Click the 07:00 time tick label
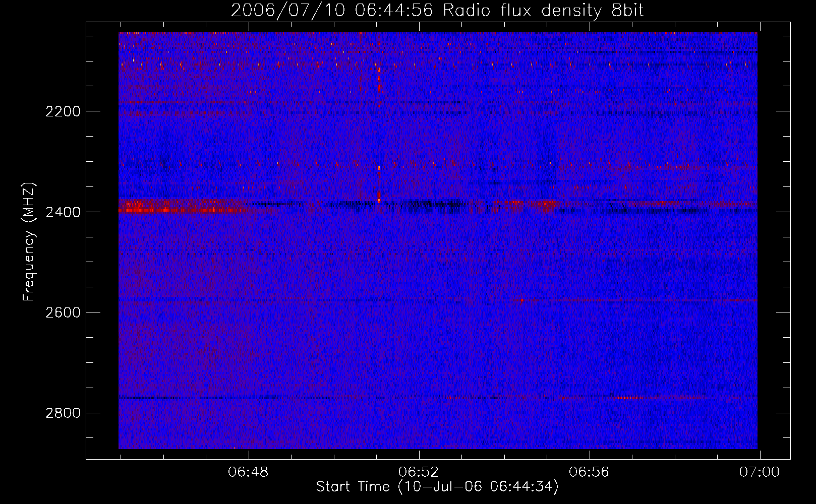The height and width of the screenshot is (504, 816). coord(760,472)
